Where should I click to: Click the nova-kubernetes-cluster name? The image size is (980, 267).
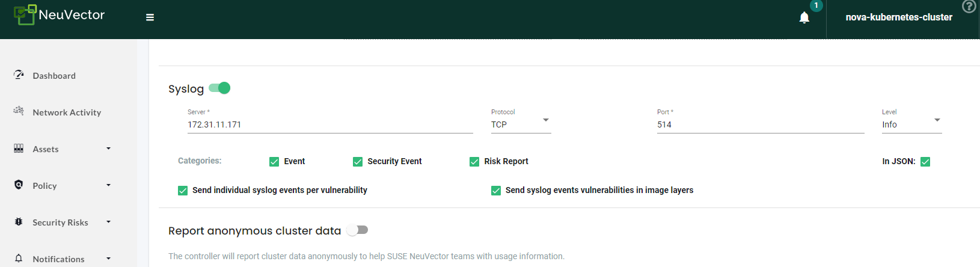(x=899, y=17)
